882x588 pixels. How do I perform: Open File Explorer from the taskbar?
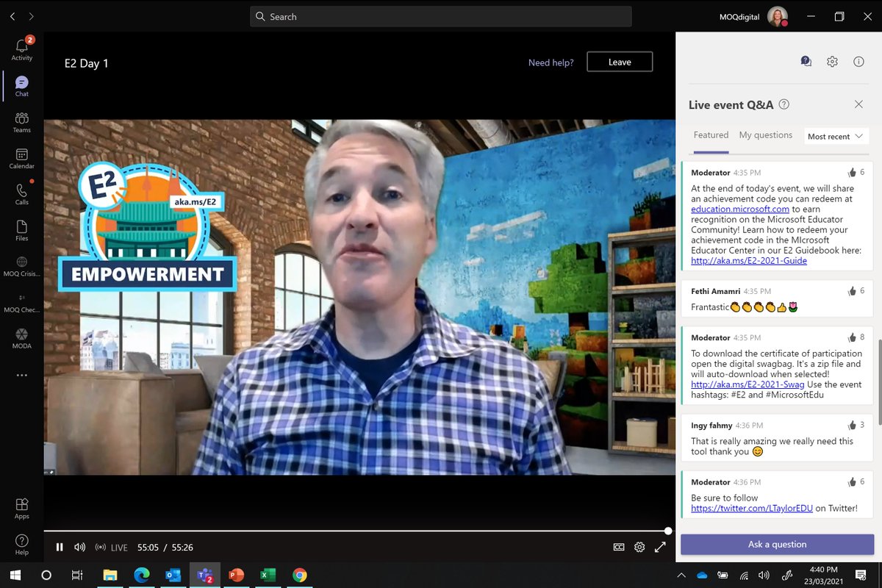click(110, 575)
